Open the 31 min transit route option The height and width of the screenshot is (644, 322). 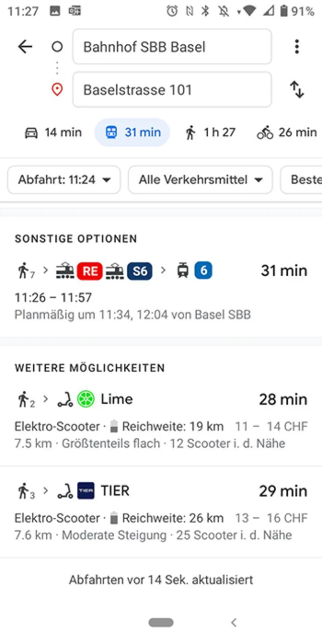pyautogui.click(x=161, y=292)
